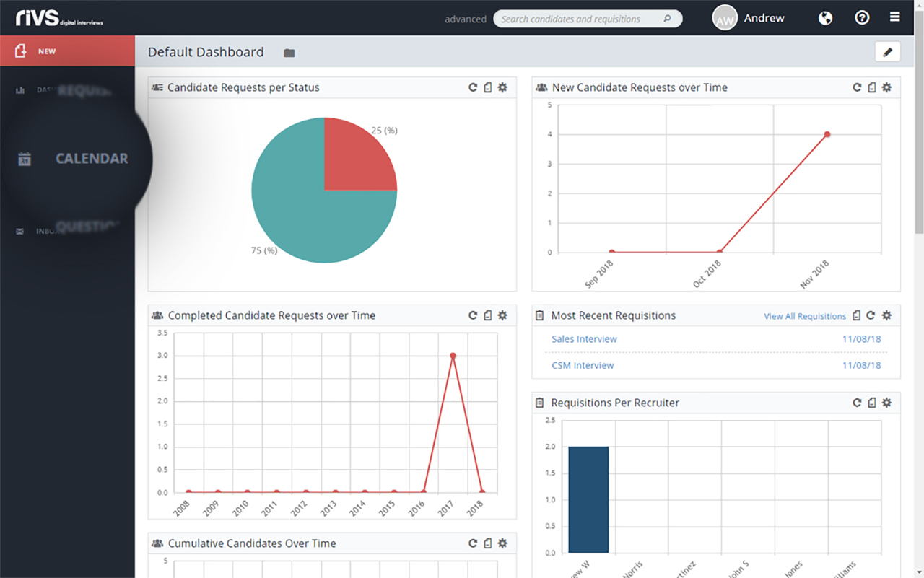
Task: Open the AW user avatar
Action: pos(725,19)
